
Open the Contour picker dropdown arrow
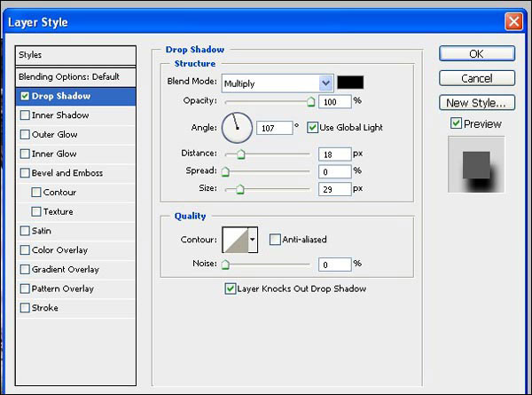point(253,240)
